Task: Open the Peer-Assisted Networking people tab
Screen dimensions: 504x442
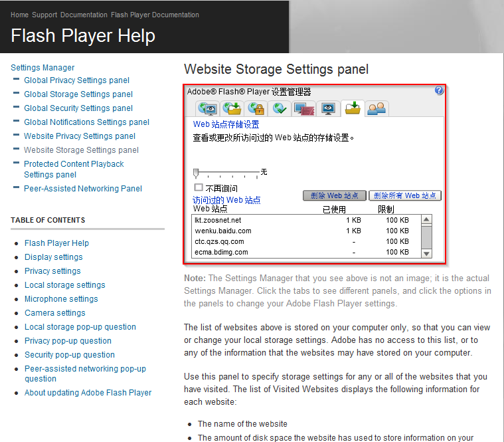Action: pyautogui.click(x=377, y=109)
